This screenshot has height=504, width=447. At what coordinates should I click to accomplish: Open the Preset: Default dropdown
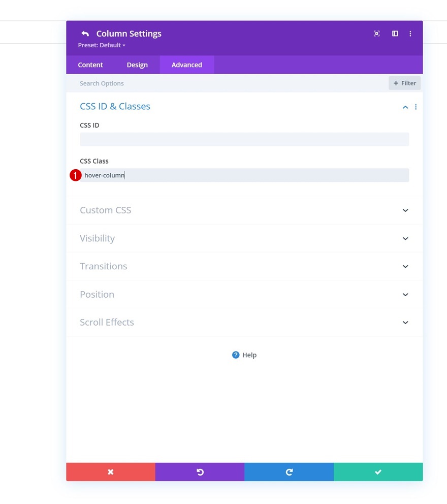tap(102, 45)
